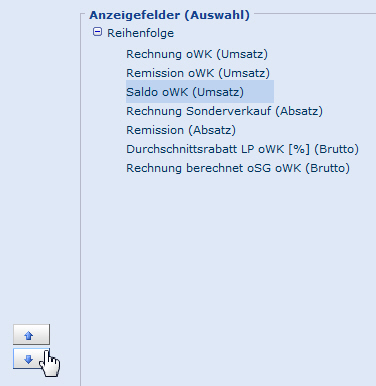Click the blue move-down arrow button
The height and width of the screenshot is (386, 376).
tap(31, 359)
